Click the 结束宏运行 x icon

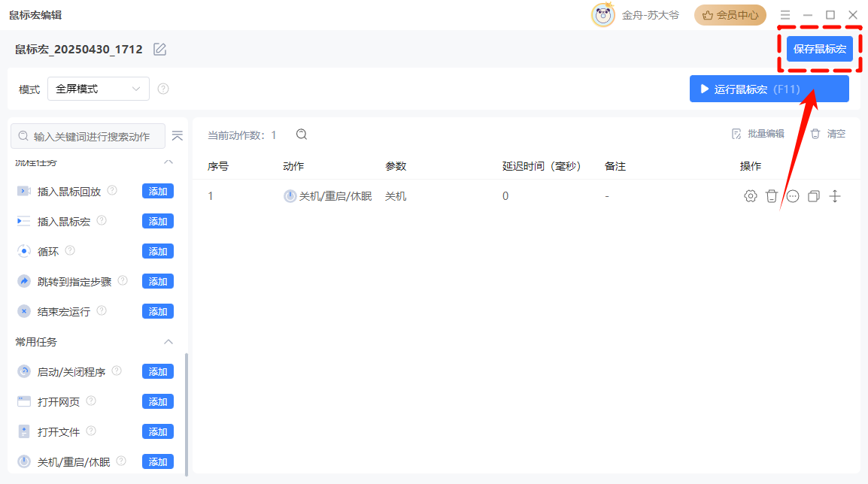click(24, 311)
